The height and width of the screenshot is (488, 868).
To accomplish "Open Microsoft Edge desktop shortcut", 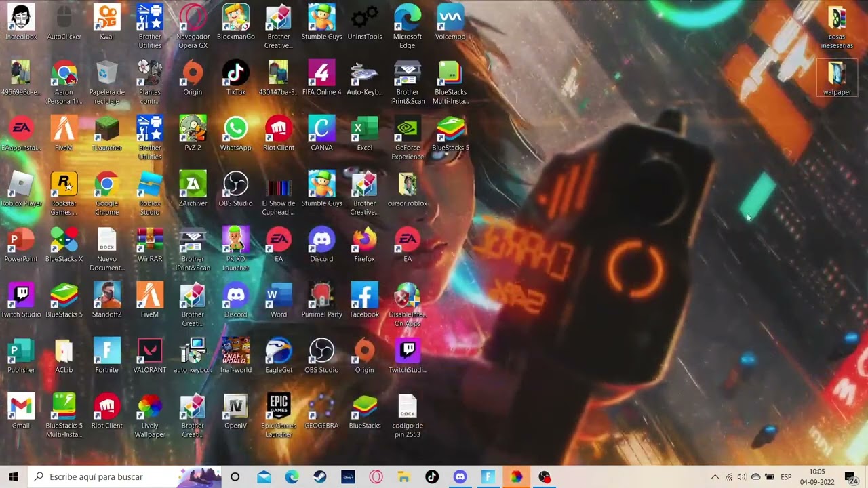I will 407,26.
